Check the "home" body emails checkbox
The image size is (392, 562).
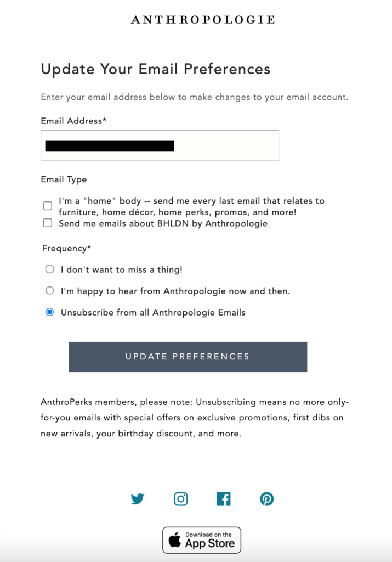point(48,206)
